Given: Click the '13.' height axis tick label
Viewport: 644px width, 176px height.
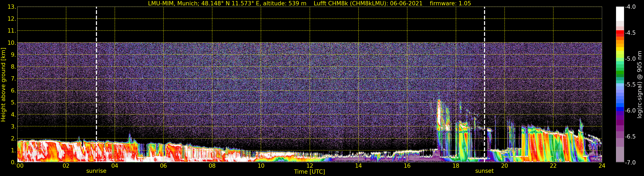Looking at the screenshot, I should coord(12,7).
